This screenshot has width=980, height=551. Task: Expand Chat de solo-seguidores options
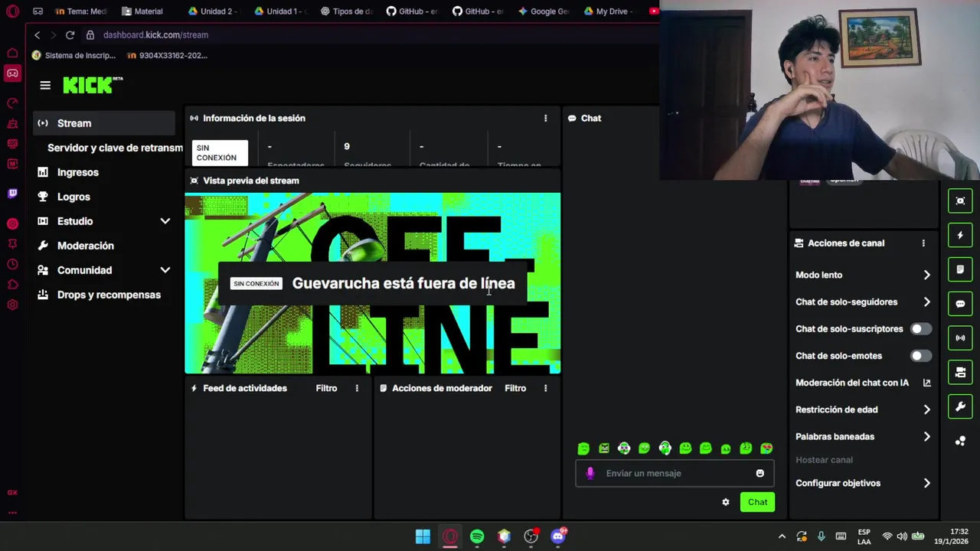(926, 302)
